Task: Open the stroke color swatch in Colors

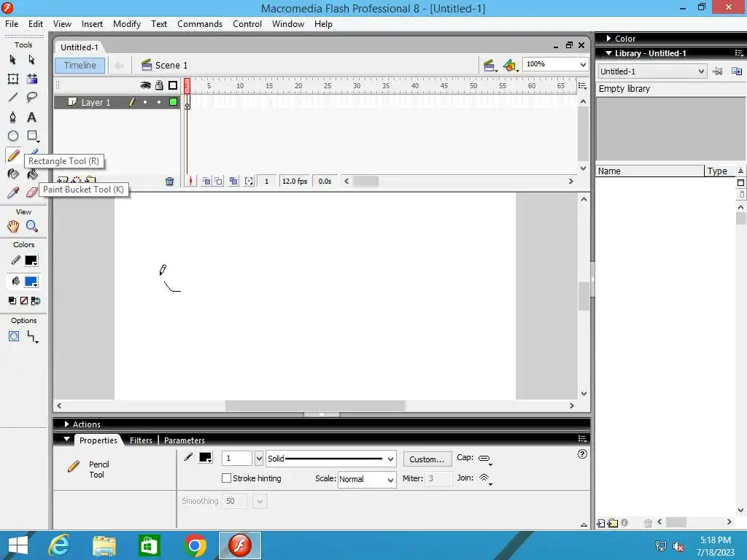Action: pos(31,260)
